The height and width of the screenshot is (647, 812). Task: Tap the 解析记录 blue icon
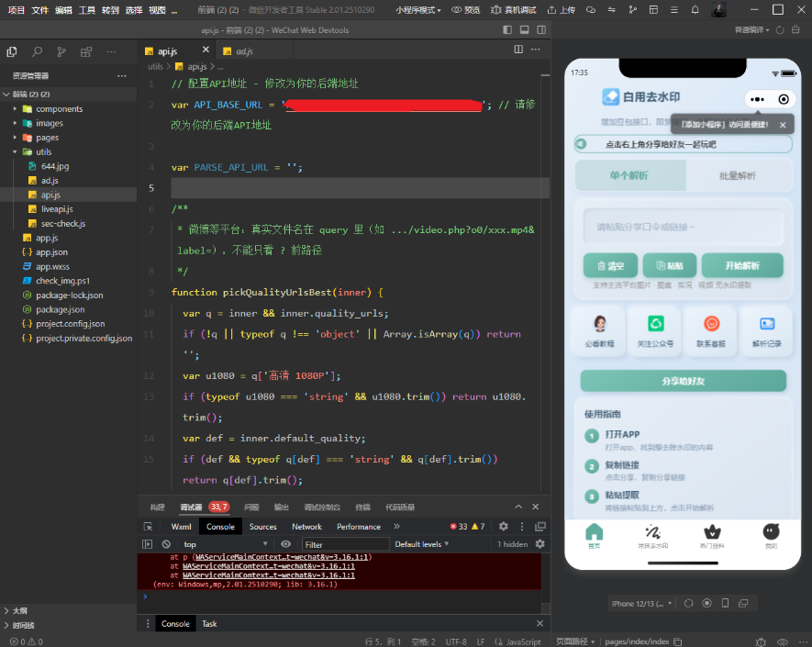[x=767, y=324]
